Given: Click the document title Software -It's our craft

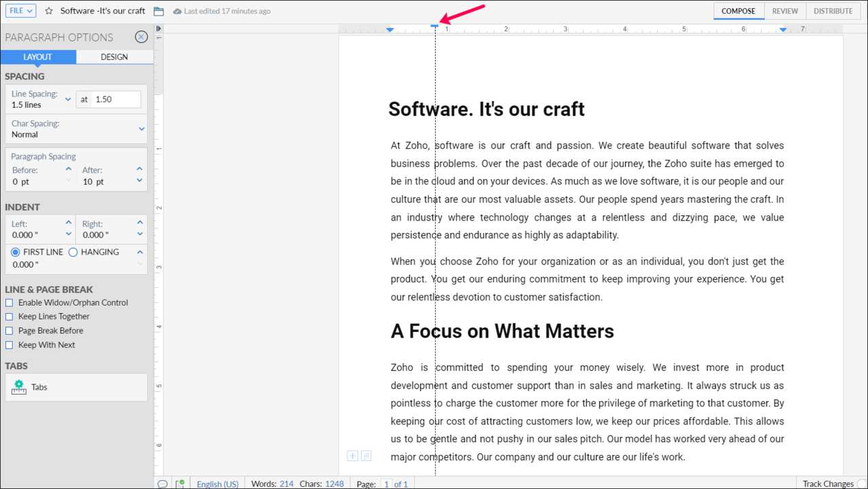Looking at the screenshot, I should coord(102,11).
